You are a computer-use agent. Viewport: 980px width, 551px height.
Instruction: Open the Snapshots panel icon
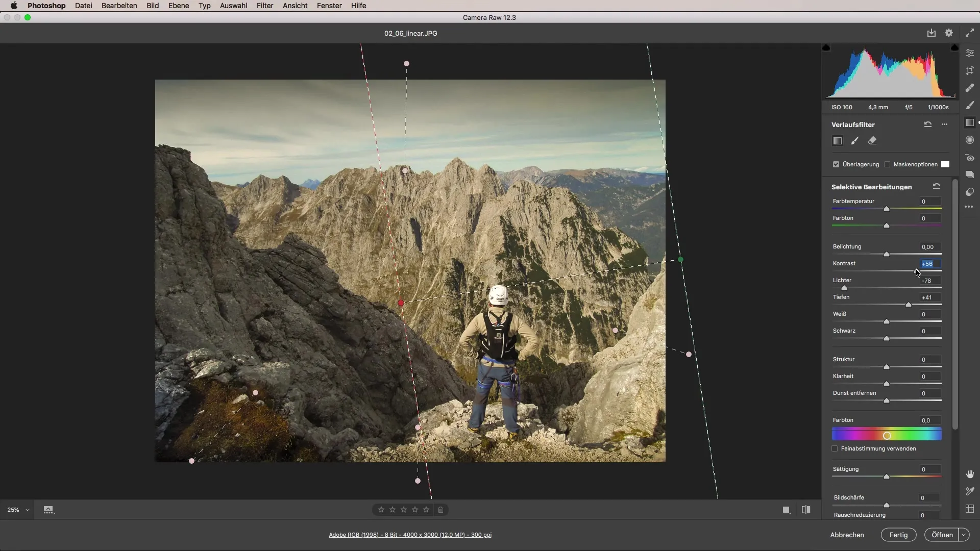pos(970,175)
